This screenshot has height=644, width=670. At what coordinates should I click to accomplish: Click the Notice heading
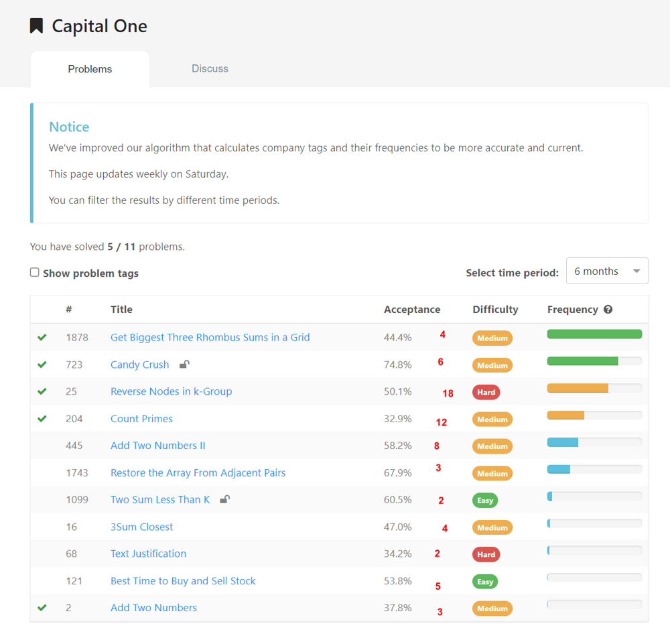pyautogui.click(x=69, y=127)
